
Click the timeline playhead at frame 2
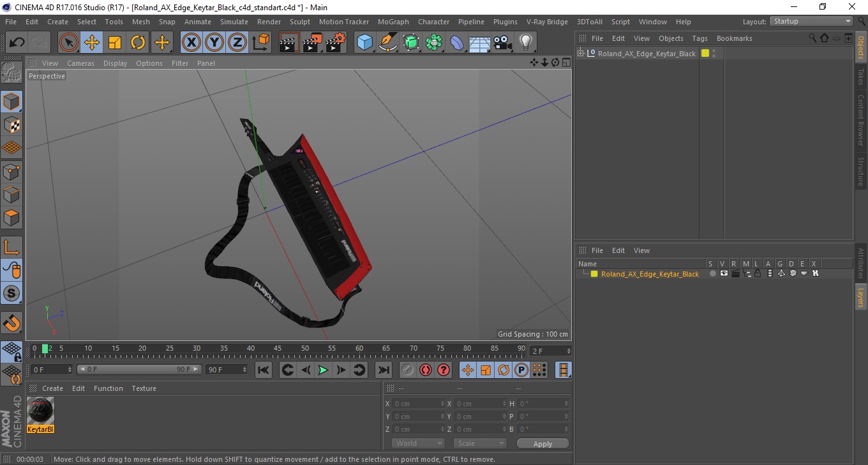45,349
